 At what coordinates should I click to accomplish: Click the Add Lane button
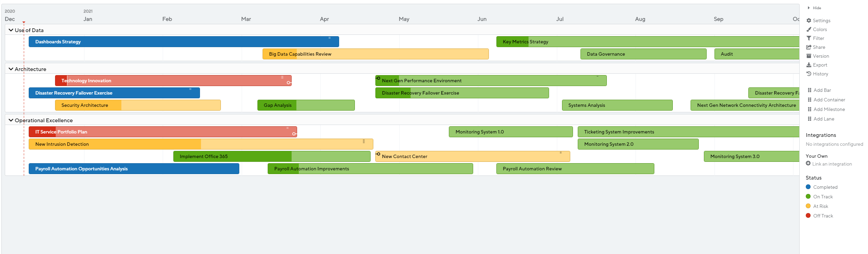click(824, 119)
